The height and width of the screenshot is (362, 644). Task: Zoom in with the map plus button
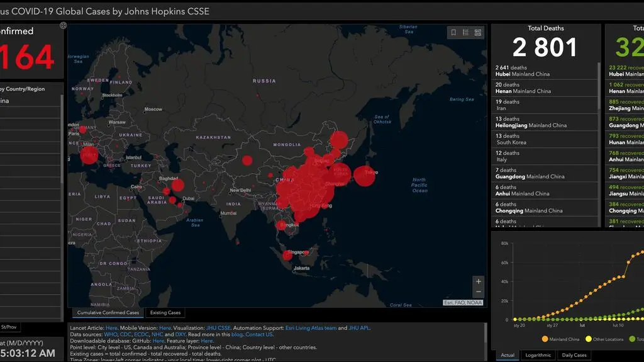[479, 281]
